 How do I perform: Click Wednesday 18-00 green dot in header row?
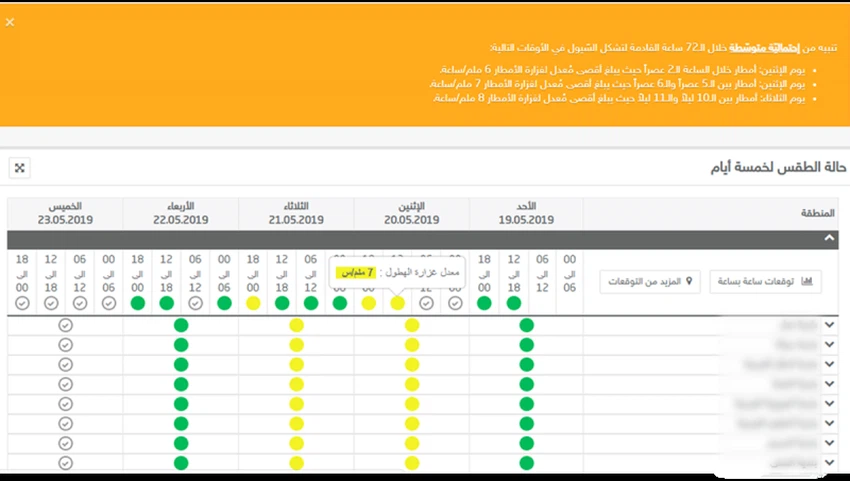(137, 303)
